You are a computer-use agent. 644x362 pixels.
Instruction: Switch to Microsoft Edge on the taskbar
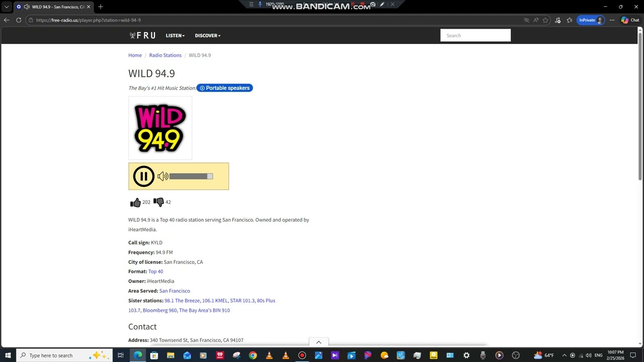(x=137, y=355)
